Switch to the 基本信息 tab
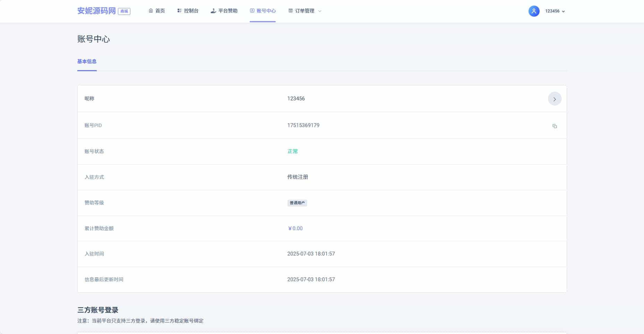644x334 pixels. pos(87,61)
